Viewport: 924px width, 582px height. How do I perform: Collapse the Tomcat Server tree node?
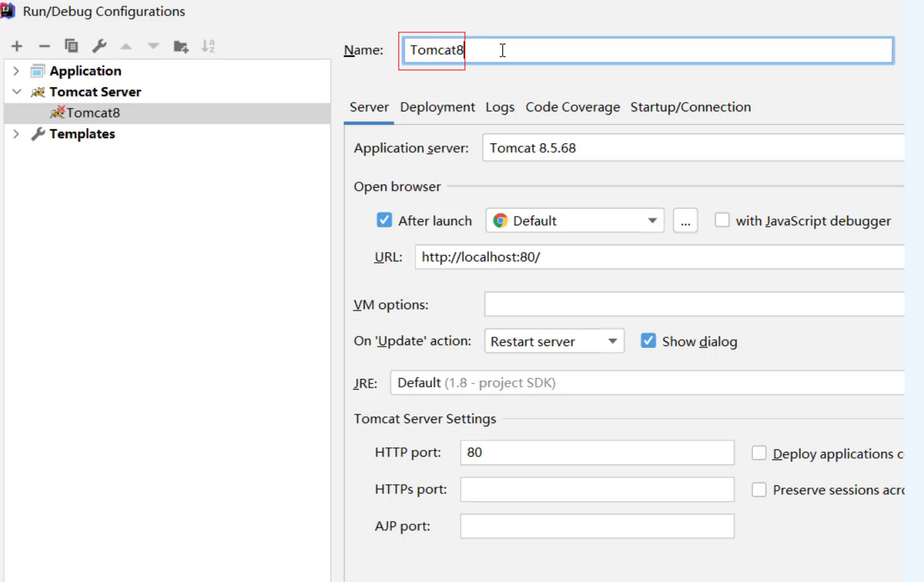pos(16,92)
